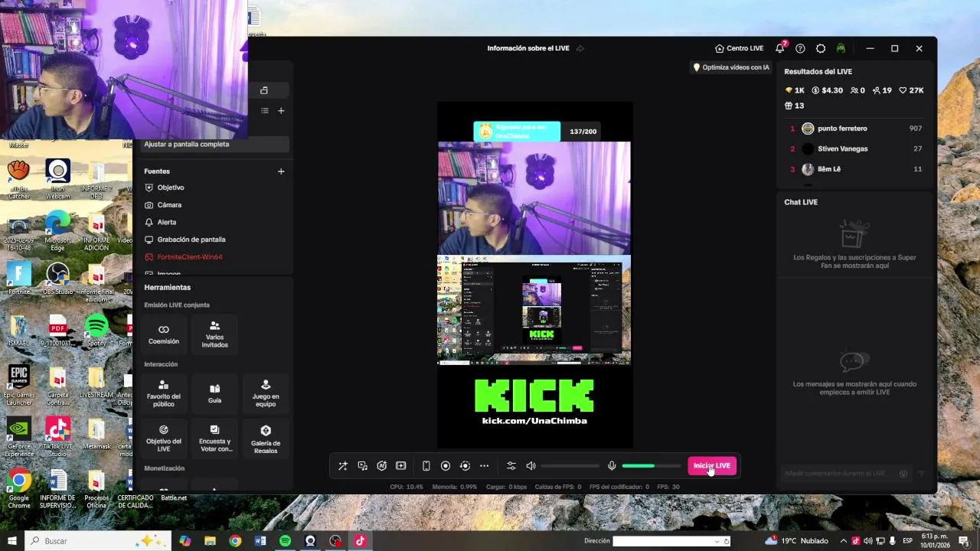Adjust the microphone level slider

(652, 466)
